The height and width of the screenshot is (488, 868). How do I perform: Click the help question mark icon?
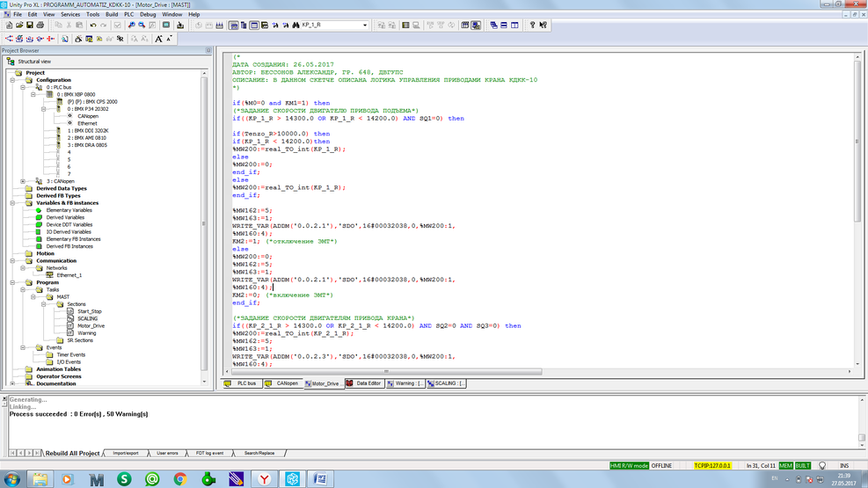[532, 25]
